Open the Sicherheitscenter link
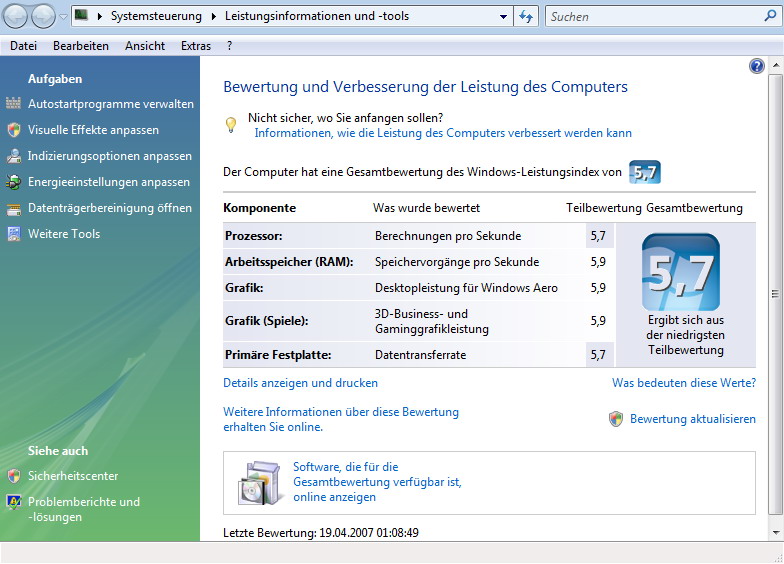Screen dimensions: 784x564 coord(73,476)
